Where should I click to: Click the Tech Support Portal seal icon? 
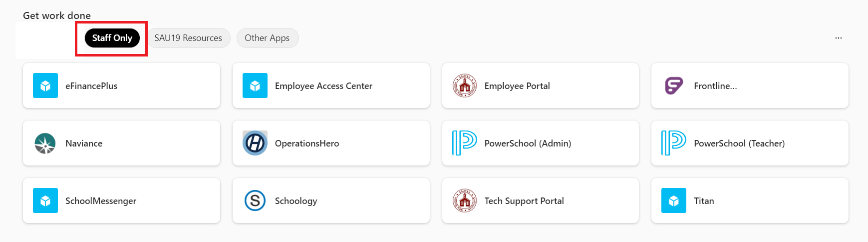[x=465, y=200]
